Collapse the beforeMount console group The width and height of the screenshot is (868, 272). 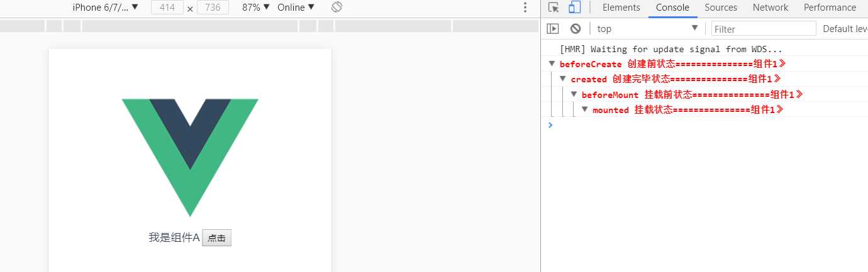(574, 94)
